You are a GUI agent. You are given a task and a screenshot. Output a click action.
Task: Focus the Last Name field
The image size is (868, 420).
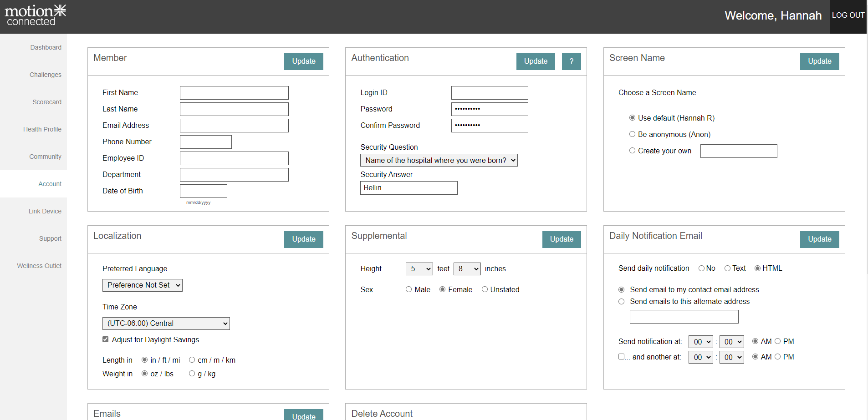point(234,109)
